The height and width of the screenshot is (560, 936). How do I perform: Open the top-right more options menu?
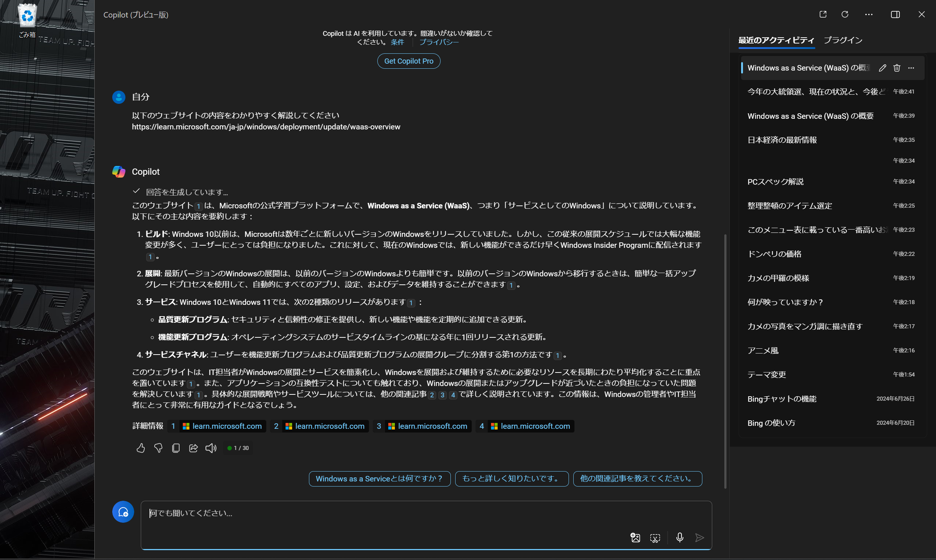pyautogui.click(x=869, y=14)
